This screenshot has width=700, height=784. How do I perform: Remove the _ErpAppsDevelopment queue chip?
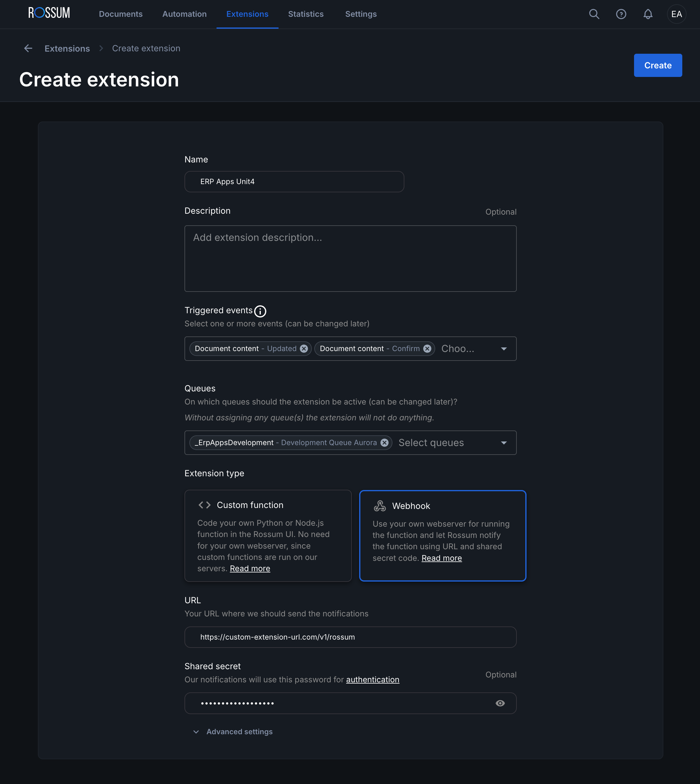click(384, 443)
